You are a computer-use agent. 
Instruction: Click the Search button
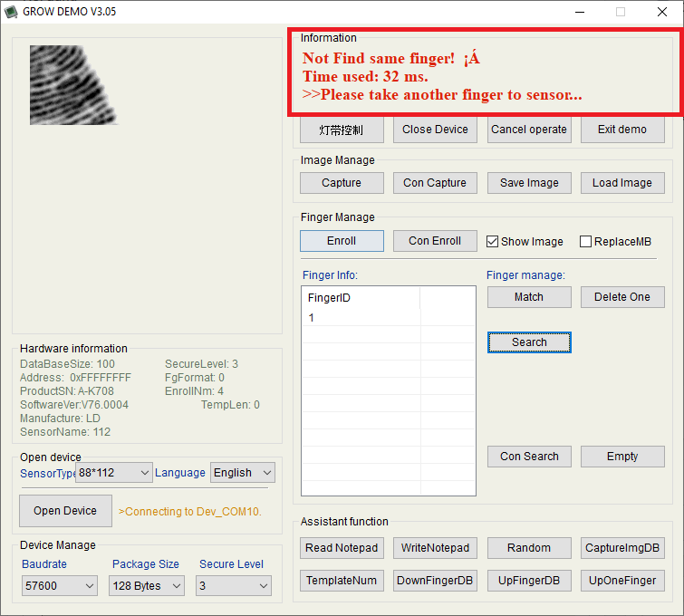[x=529, y=342]
